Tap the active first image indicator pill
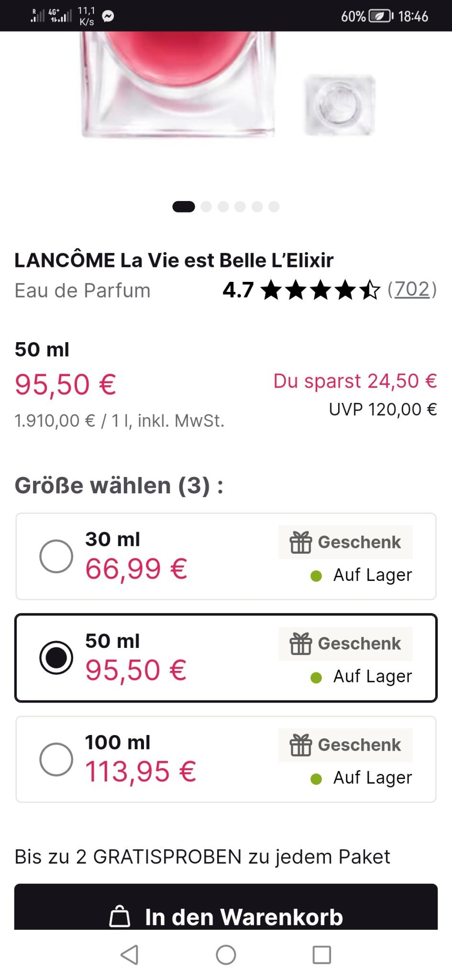 pos(184,207)
